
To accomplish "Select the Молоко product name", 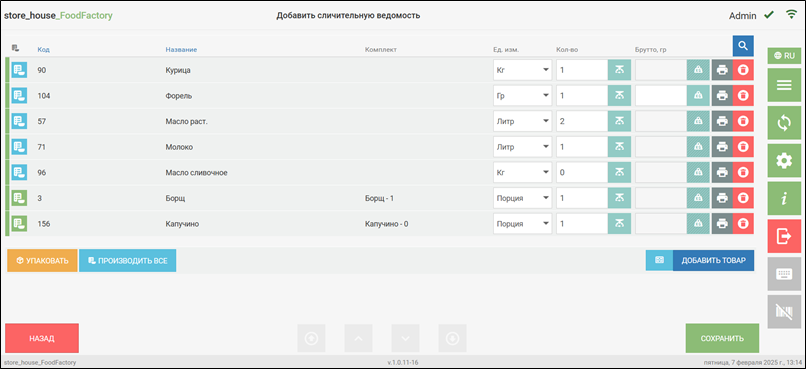I will (178, 147).
